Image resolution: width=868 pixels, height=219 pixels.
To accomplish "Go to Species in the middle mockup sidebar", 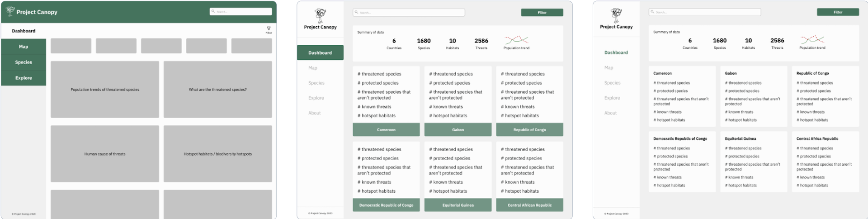I will coord(316,83).
